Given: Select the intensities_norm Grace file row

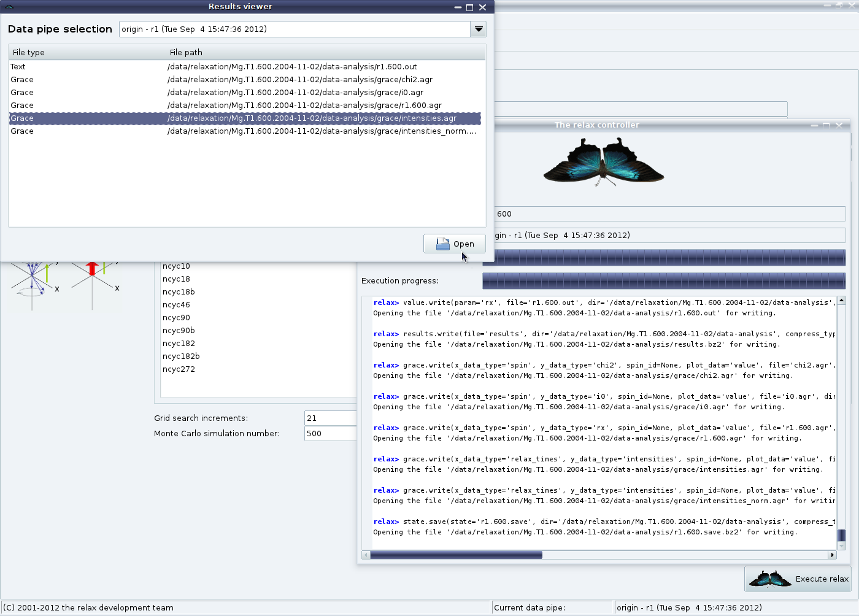Looking at the screenshot, I should click(x=245, y=131).
